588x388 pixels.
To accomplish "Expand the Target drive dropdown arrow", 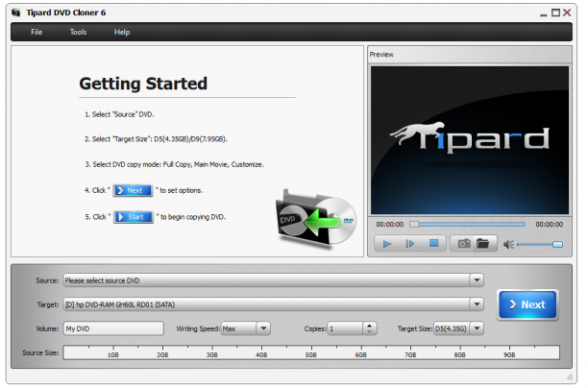I will coord(477,304).
